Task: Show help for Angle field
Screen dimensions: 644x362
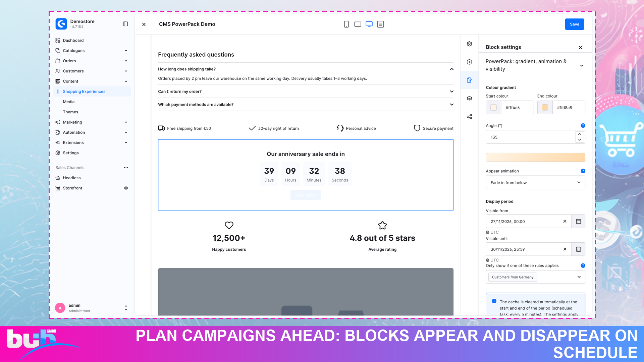Action: coord(583,126)
